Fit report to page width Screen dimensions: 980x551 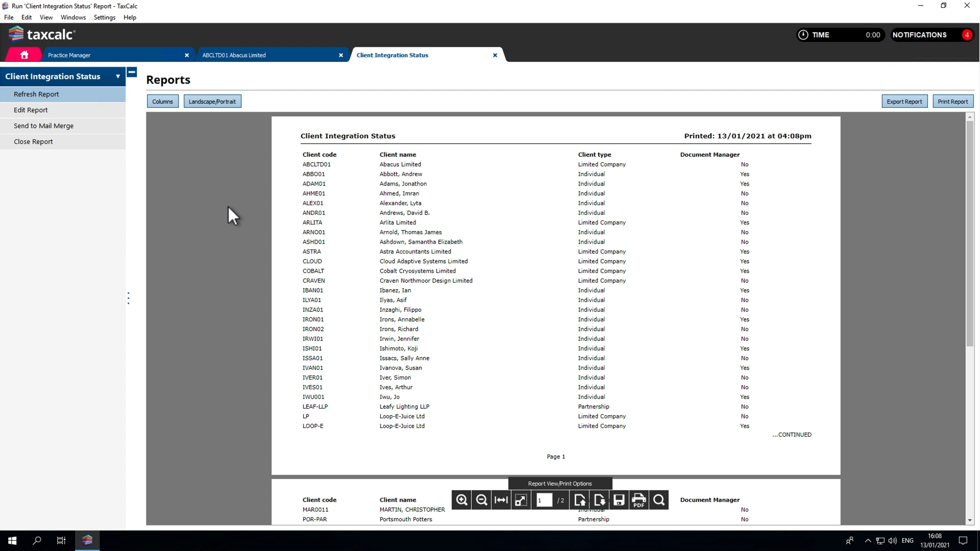point(501,500)
